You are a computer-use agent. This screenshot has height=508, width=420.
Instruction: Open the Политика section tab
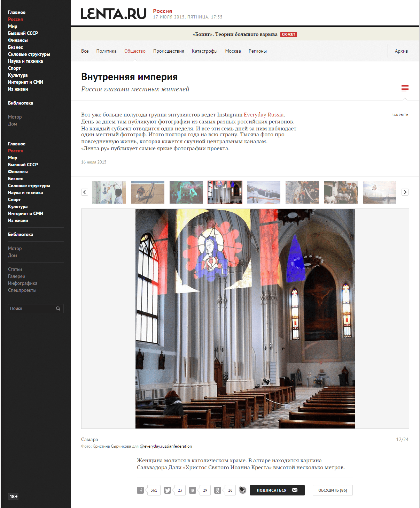[106, 51]
